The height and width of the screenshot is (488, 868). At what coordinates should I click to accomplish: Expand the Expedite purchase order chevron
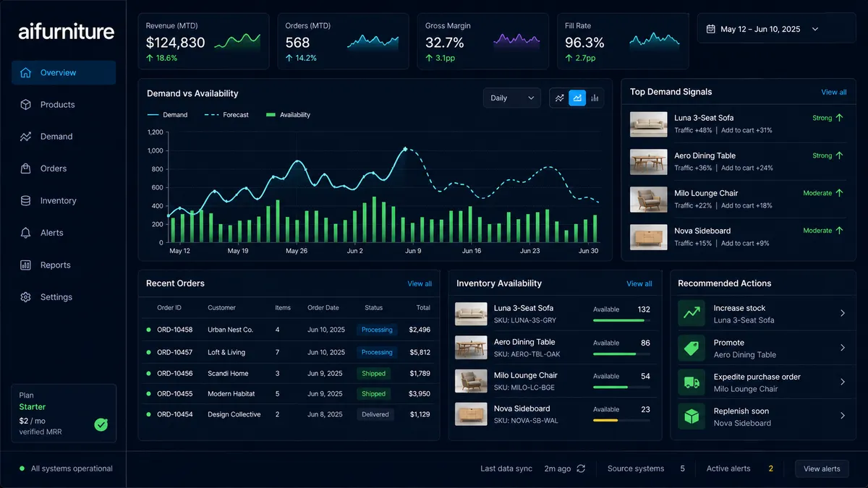[x=843, y=382]
